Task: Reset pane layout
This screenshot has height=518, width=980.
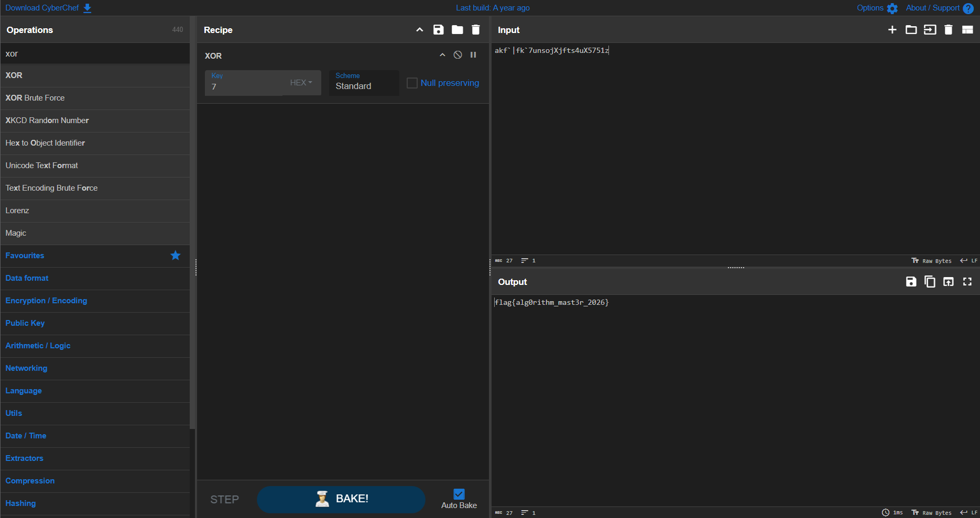Action: [x=967, y=30]
